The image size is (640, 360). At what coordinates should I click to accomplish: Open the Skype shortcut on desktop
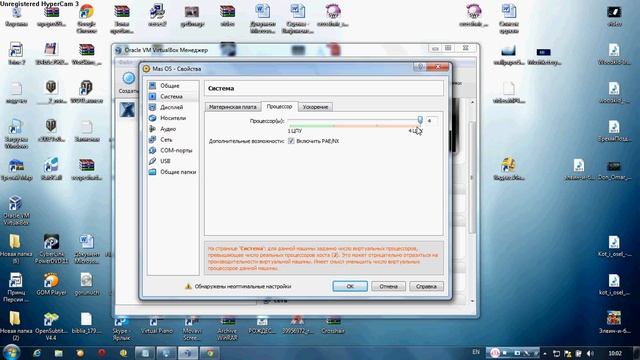pyautogui.click(x=121, y=329)
